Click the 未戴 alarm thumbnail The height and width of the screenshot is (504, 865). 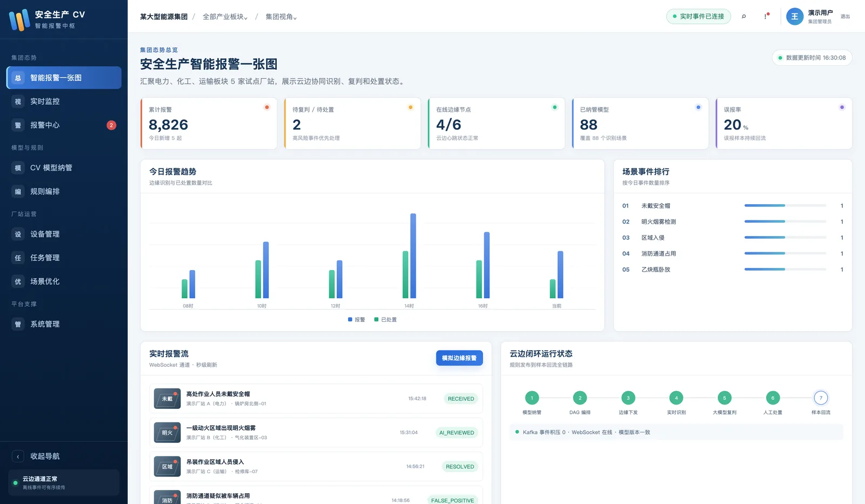click(x=167, y=399)
